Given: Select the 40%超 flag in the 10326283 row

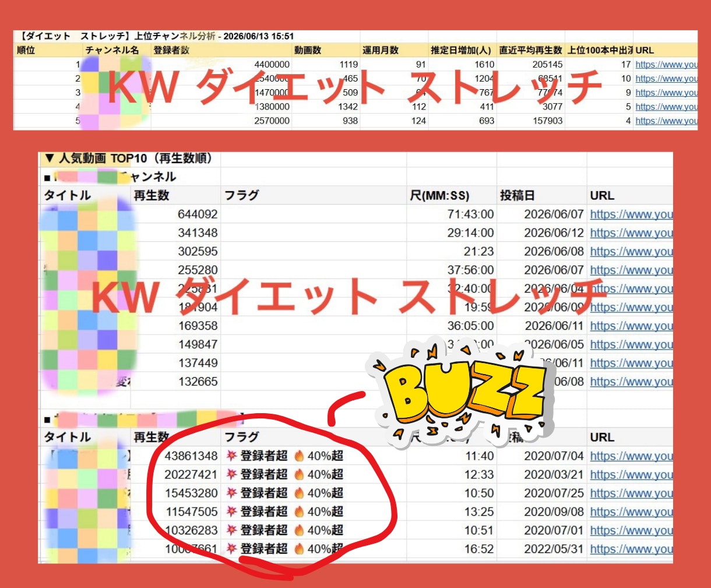Looking at the screenshot, I should pos(318,531).
